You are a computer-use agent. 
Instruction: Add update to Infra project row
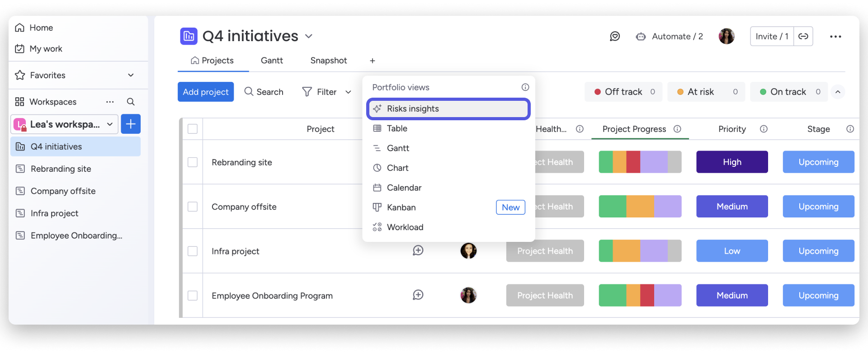418,250
